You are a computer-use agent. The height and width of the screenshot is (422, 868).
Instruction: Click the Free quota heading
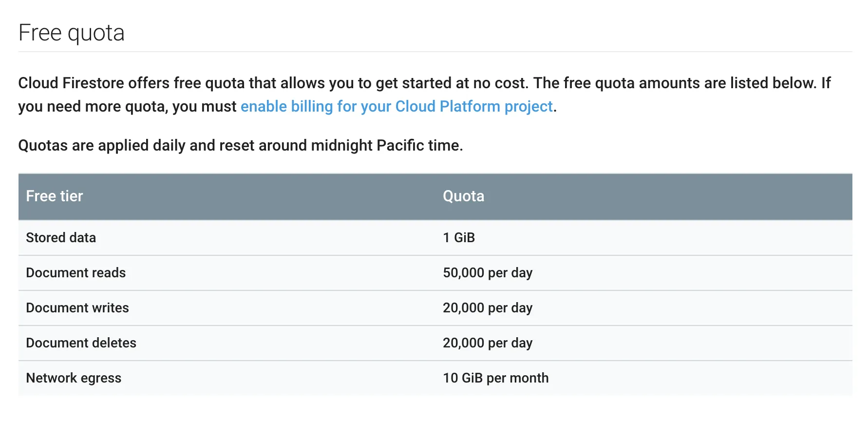click(72, 33)
